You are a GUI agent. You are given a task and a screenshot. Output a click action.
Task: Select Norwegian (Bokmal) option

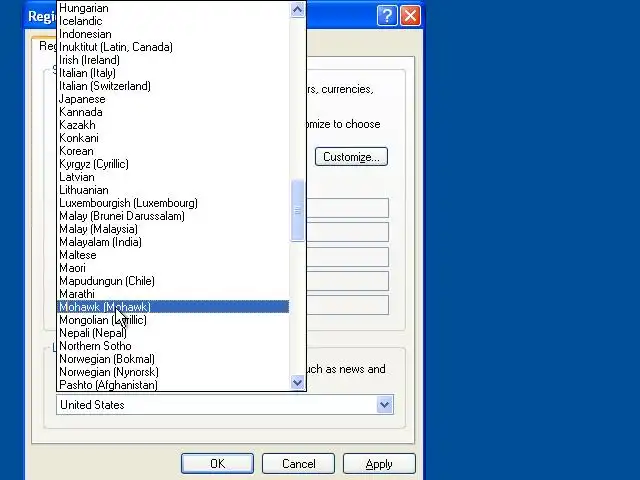click(x=173, y=359)
